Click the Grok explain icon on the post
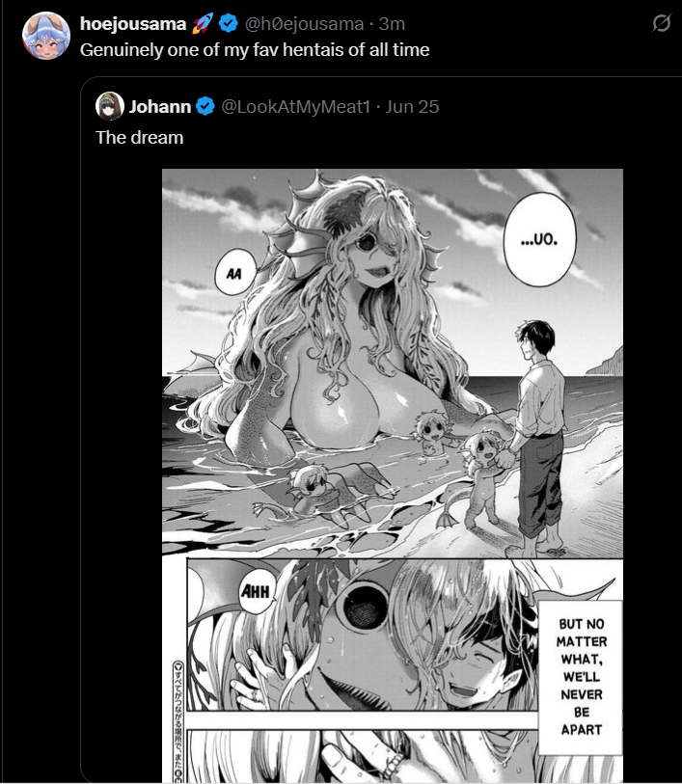 [x=661, y=23]
